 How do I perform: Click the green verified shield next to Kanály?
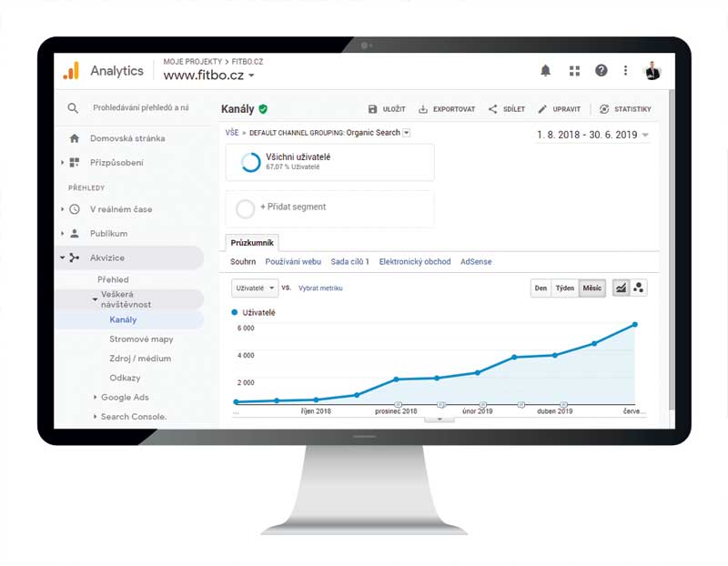click(263, 109)
